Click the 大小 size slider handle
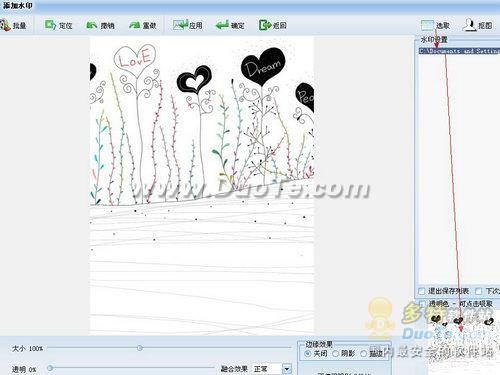The image size is (500, 375). click(140, 348)
